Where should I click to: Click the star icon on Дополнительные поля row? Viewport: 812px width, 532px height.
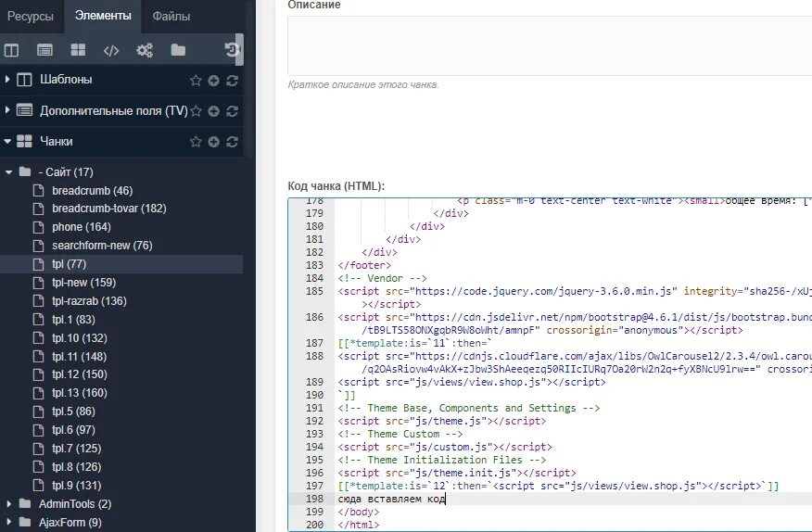click(x=196, y=111)
